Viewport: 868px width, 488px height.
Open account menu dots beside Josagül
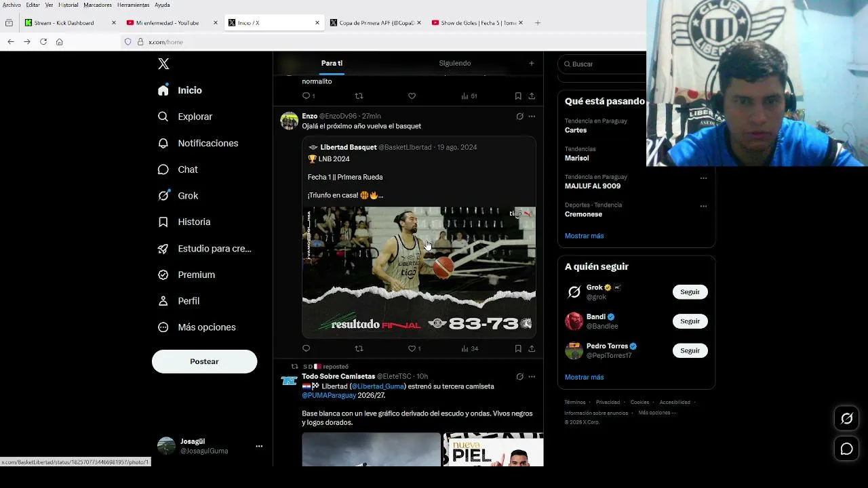(x=259, y=446)
